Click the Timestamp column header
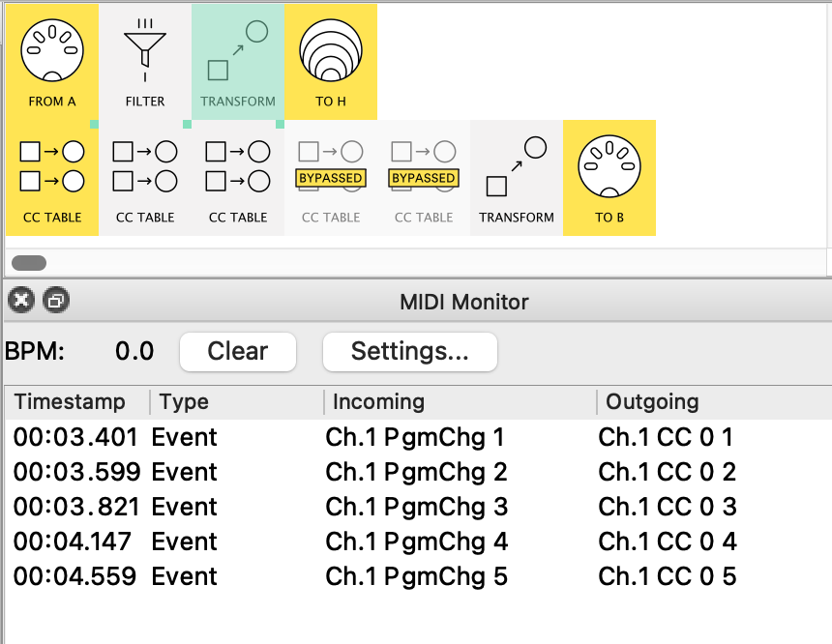The image size is (832, 644). pyautogui.click(x=70, y=402)
